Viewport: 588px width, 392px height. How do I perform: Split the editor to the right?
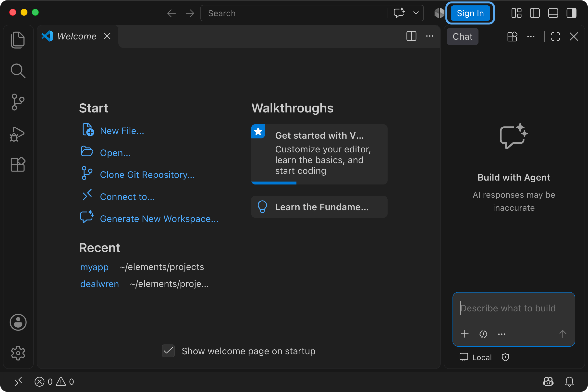(x=411, y=36)
